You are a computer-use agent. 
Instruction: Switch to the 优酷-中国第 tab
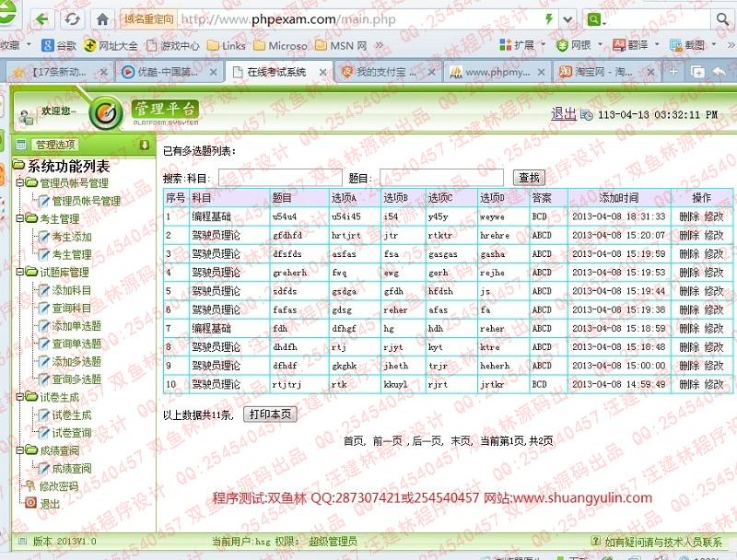pos(169,72)
